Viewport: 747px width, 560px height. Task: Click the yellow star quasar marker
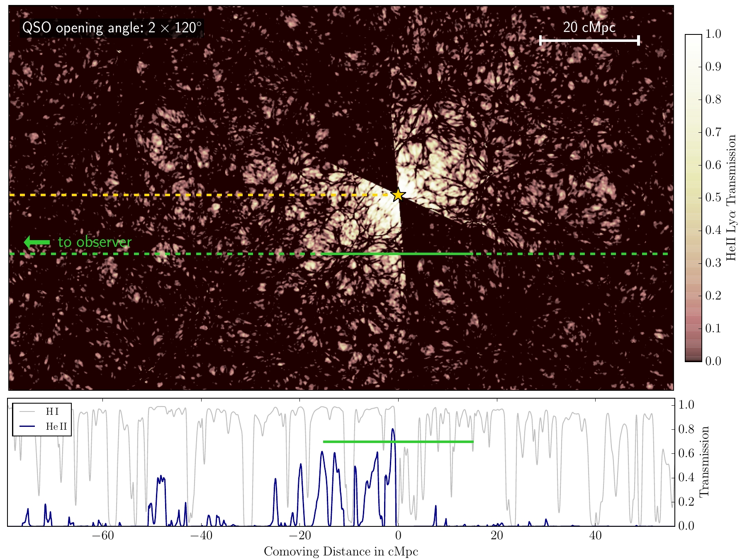click(398, 195)
